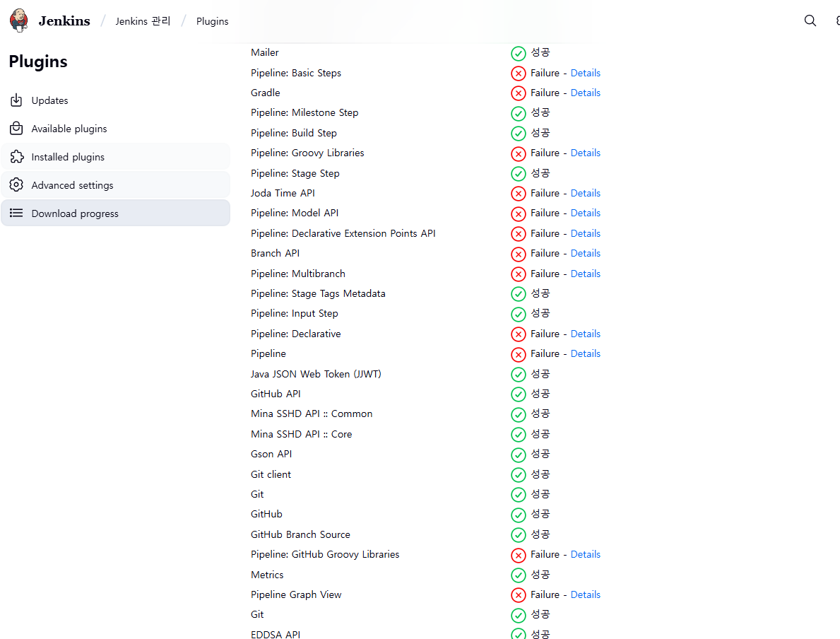Open Details for Gradle failure

pyautogui.click(x=585, y=93)
